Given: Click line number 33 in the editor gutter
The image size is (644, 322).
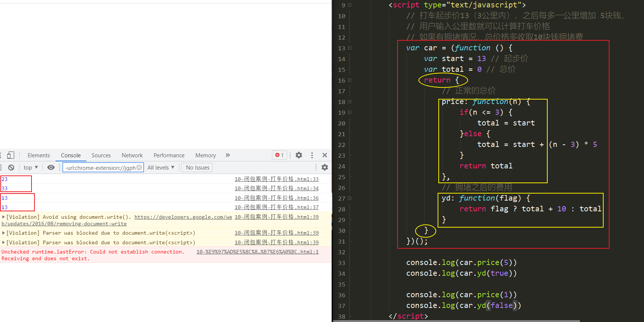Looking at the screenshot, I should coord(341,263).
